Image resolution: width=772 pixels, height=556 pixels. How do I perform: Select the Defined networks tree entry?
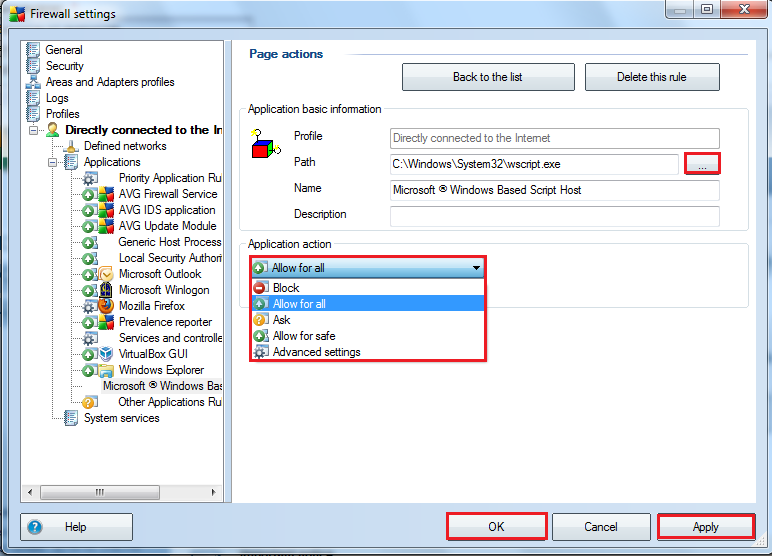(x=125, y=146)
